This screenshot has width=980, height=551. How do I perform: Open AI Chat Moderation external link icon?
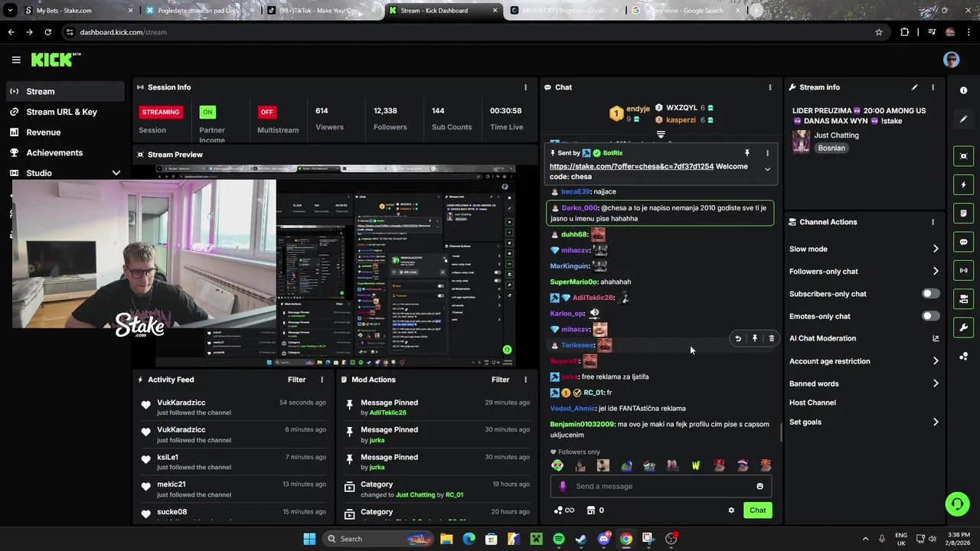pyautogui.click(x=936, y=338)
